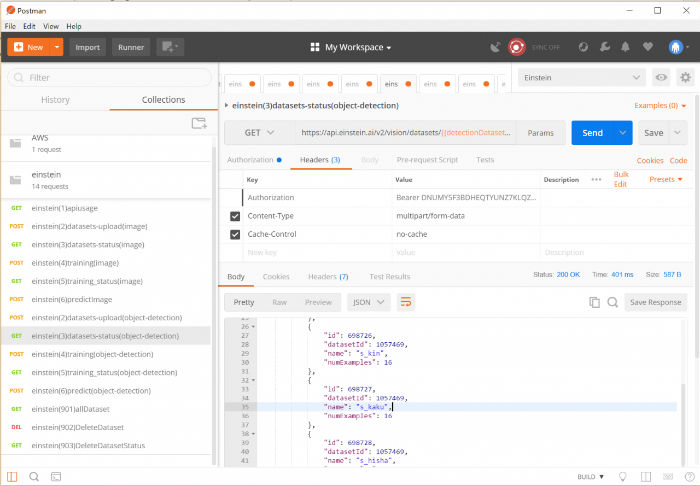Switch to response Cookies tab
The width and height of the screenshot is (700, 486).
coord(276,277)
